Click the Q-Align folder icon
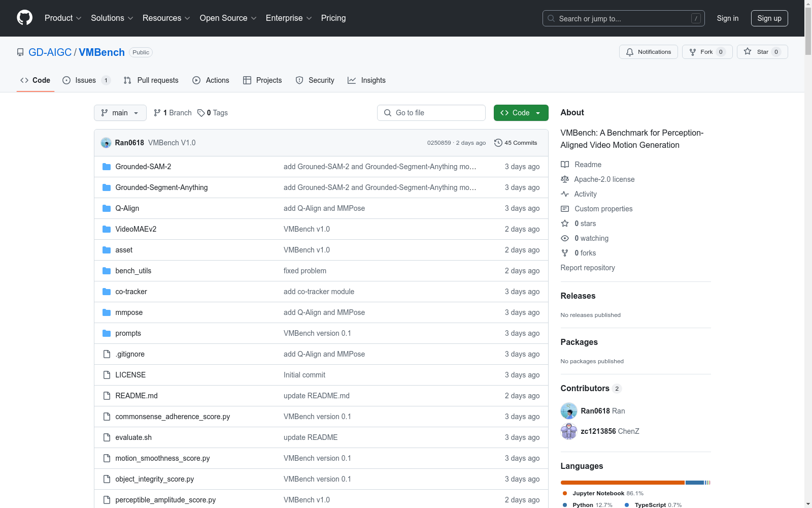 [107, 208]
